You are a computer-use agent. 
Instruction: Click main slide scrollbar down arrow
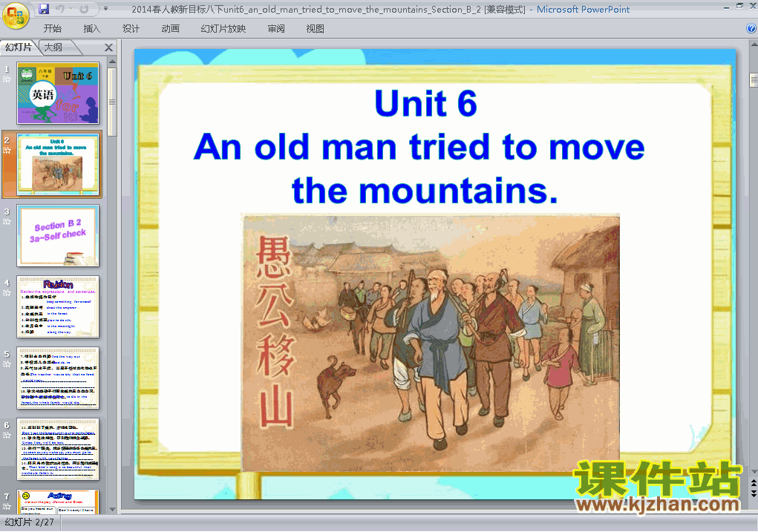click(754, 472)
